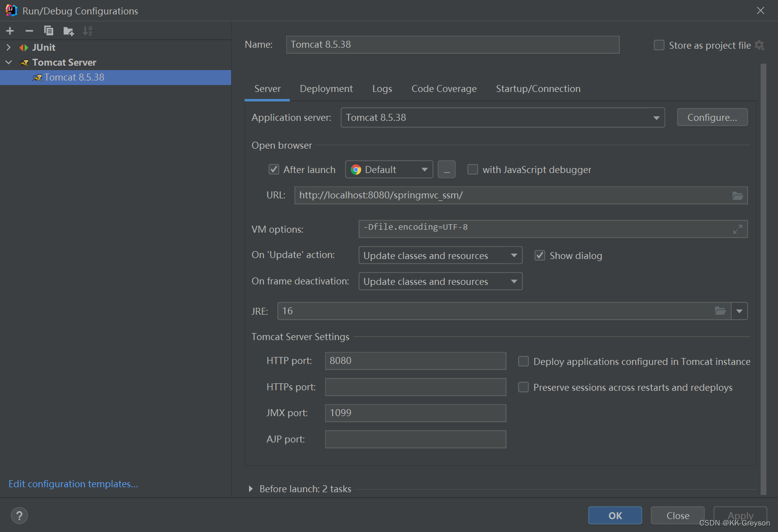Remove the selected configuration with minus icon
Screen dimensions: 778x532
tap(29, 31)
